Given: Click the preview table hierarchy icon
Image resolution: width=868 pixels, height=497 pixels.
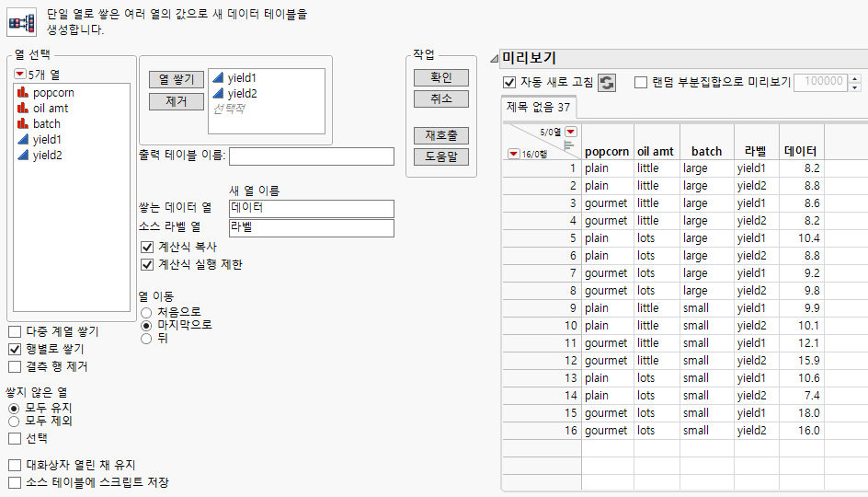Looking at the screenshot, I should click(x=568, y=145).
